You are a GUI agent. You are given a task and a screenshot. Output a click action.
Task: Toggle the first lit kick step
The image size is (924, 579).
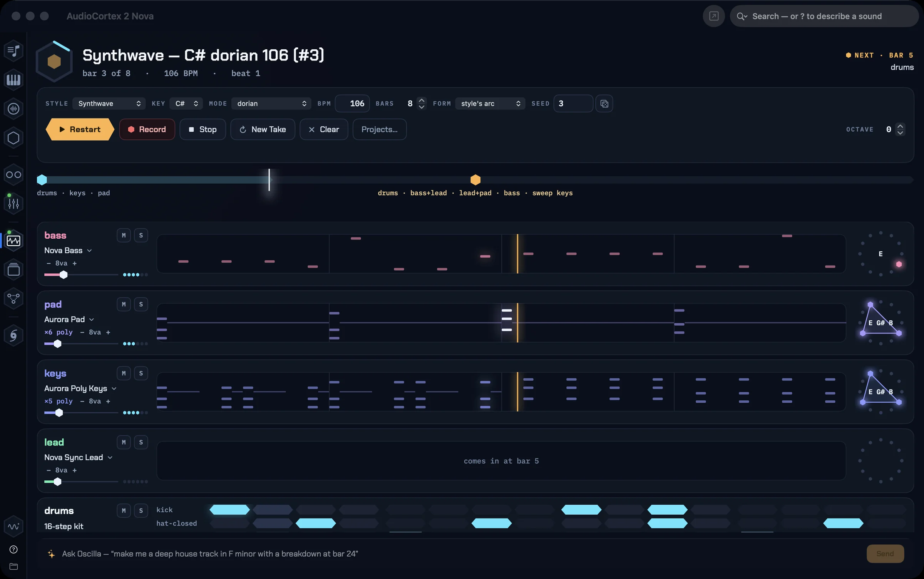[x=229, y=510]
